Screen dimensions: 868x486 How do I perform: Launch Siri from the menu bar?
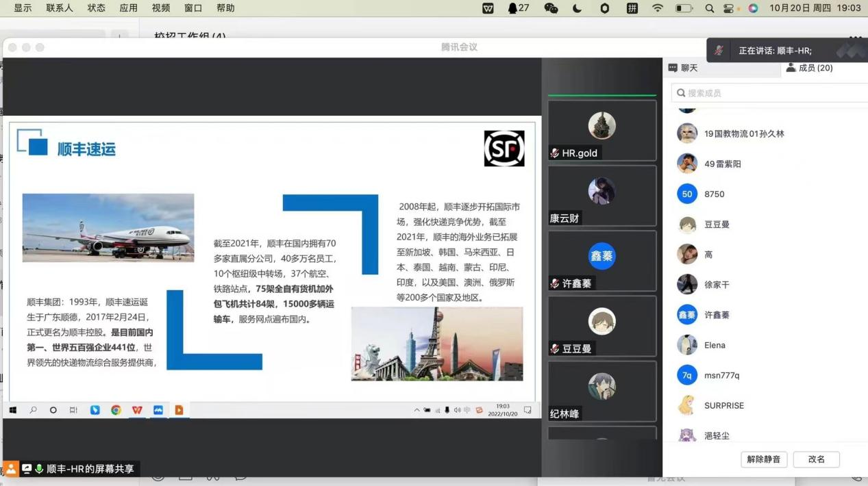pos(753,8)
